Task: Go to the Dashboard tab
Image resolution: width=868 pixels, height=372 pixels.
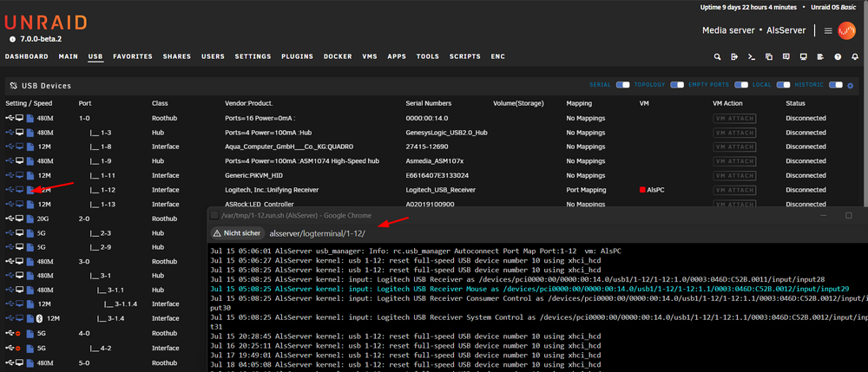Action: [27, 56]
